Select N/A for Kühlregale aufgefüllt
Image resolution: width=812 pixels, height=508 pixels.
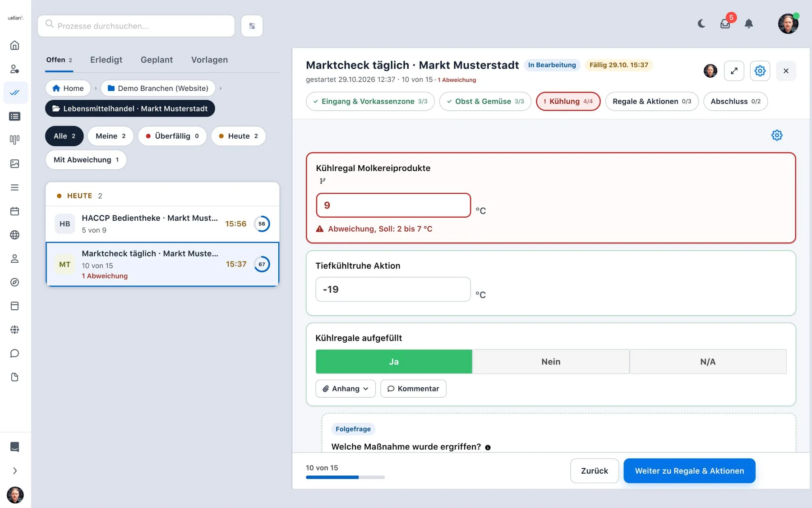point(708,362)
